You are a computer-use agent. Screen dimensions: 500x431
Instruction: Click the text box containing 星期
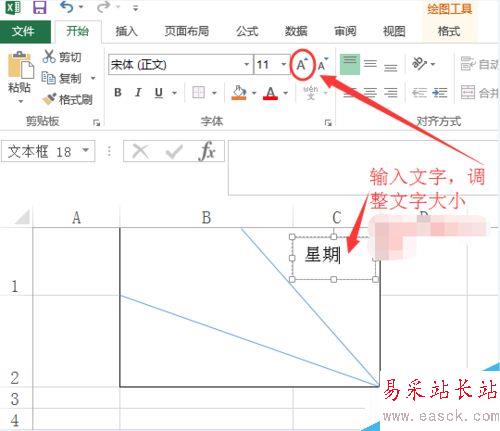pyautogui.click(x=333, y=258)
